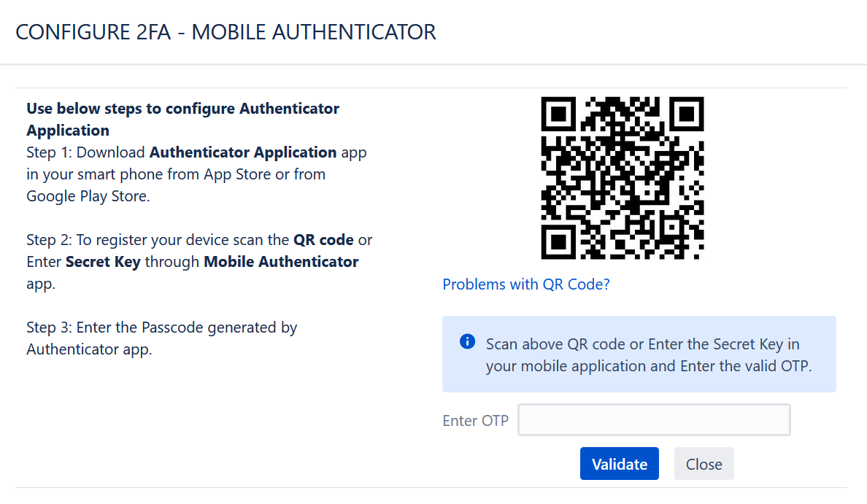Click the QR code image

pyautogui.click(x=622, y=178)
